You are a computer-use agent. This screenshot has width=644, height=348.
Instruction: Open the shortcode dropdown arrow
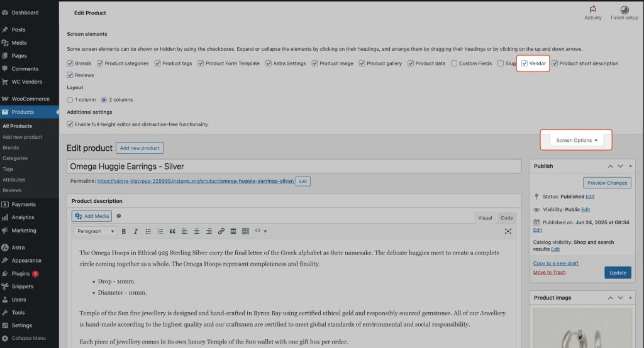[x=265, y=231]
